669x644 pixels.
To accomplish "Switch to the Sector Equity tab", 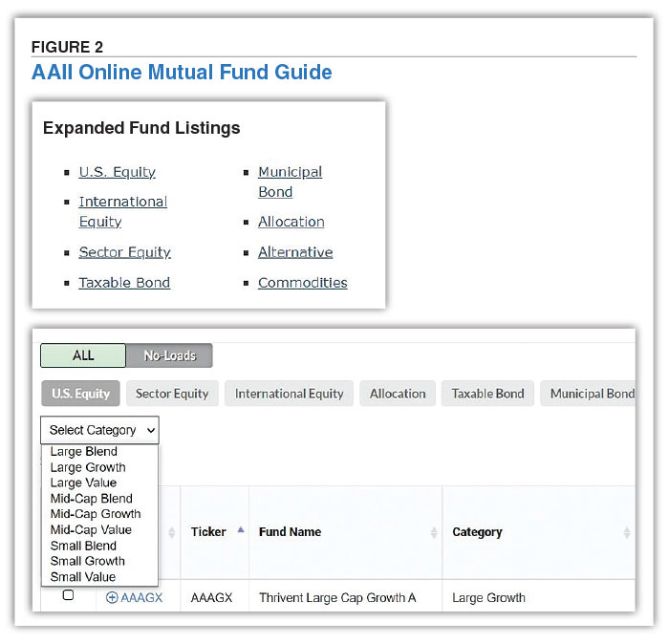I will click(x=172, y=394).
